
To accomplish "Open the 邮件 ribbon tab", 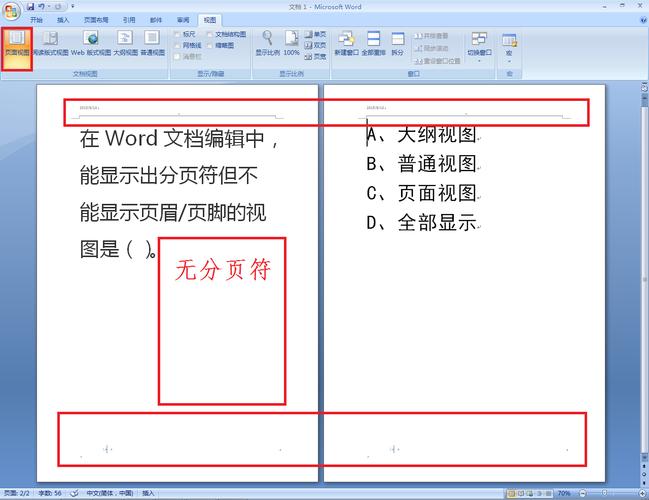I will pos(156,20).
